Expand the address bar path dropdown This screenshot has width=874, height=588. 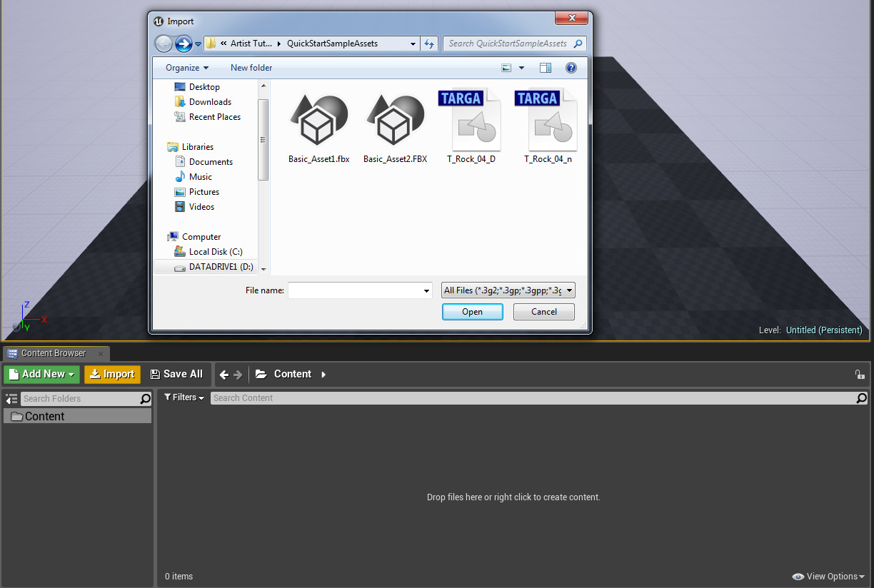(x=413, y=44)
